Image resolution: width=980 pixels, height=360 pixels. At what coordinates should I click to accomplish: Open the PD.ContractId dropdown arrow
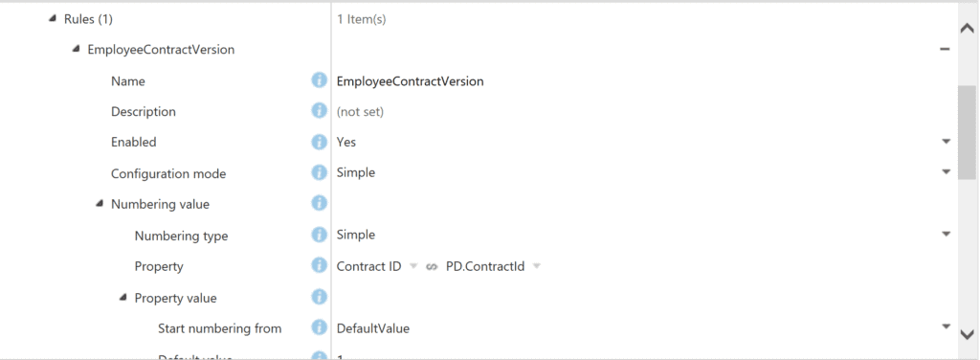[536, 267]
